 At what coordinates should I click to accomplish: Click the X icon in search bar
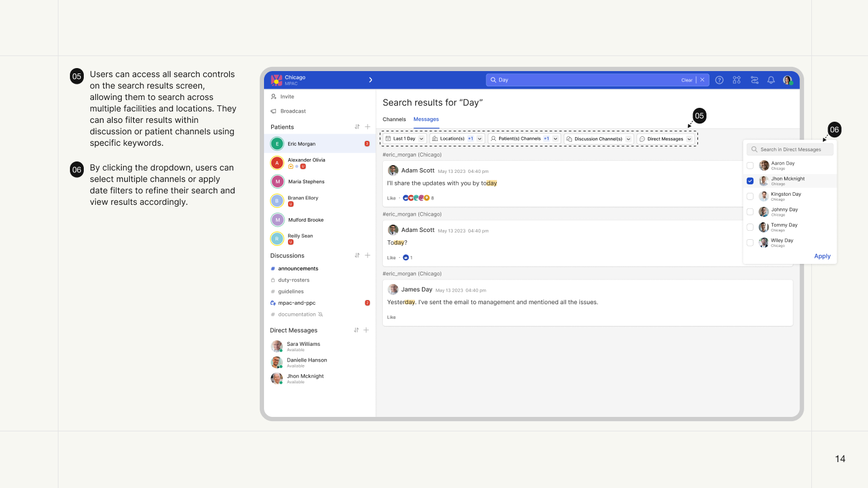pyautogui.click(x=702, y=80)
